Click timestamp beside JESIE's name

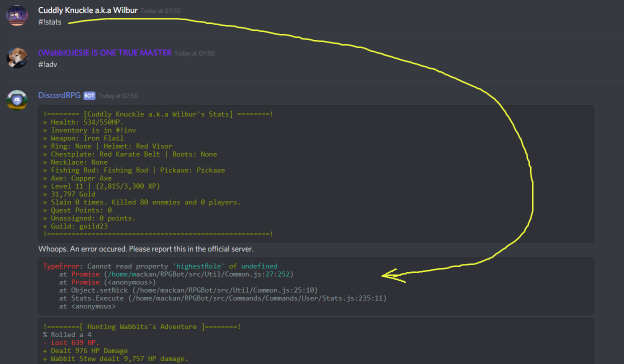tap(194, 53)
